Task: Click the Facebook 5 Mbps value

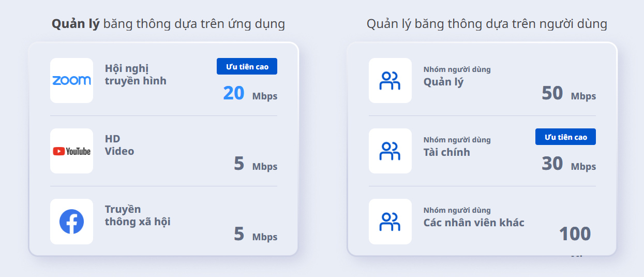Action: (255, 234)
